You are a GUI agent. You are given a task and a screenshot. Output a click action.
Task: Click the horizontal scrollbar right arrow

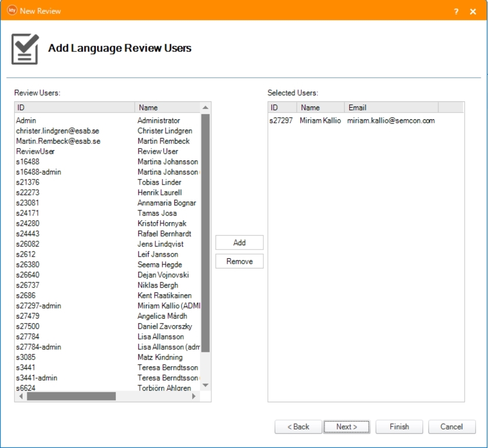[194, 396]
